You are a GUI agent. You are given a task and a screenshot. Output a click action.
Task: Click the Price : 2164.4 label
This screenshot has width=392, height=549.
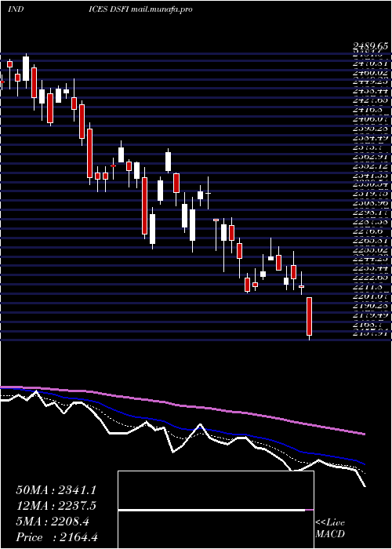click(56, 537)
